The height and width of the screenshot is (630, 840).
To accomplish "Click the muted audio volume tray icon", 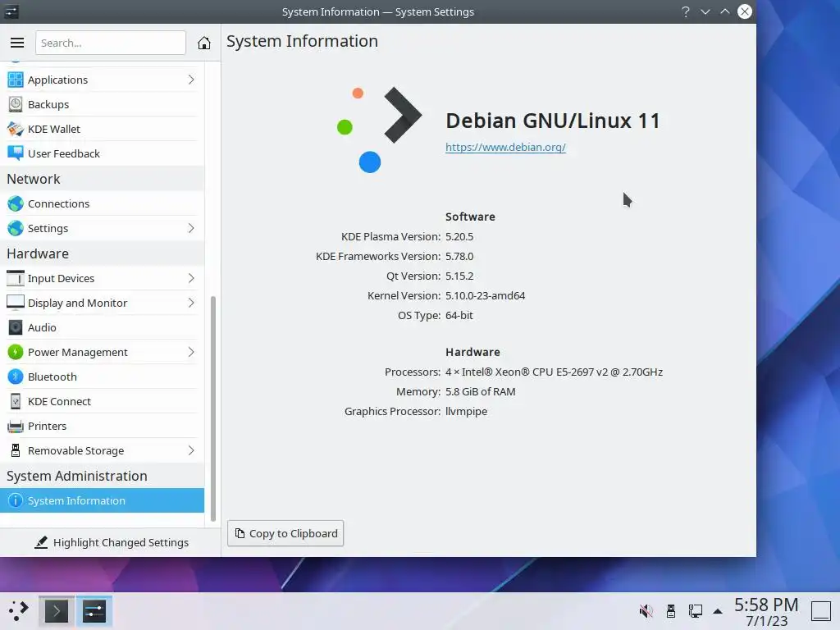I will [x=646, y=611].
